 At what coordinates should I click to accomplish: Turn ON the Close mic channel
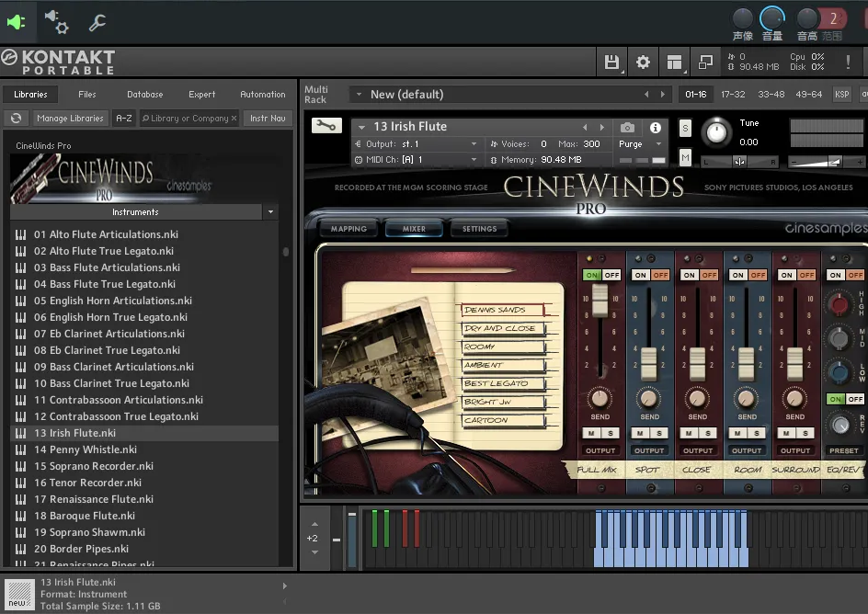pos(690,275)
